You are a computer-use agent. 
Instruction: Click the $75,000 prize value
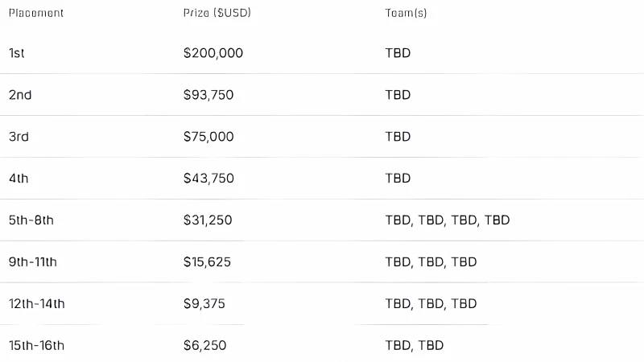coord(208,137)
